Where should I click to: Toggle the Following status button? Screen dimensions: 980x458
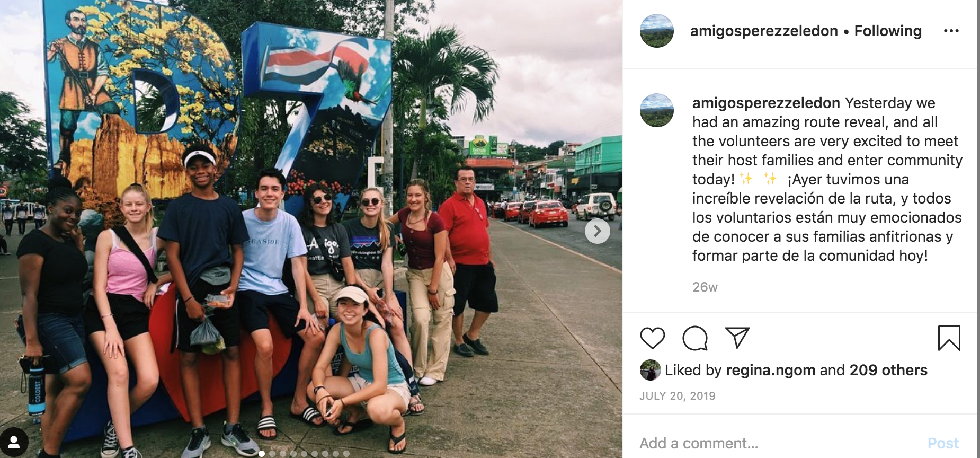(888, 31)
